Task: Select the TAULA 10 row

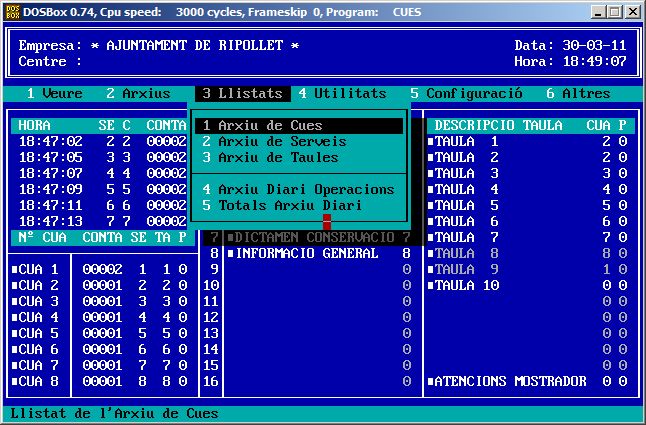Action: coord(466,286)
